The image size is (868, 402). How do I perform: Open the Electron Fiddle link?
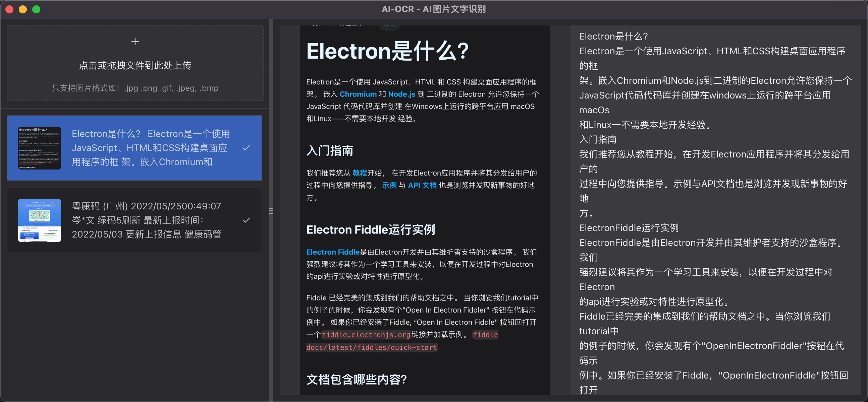click(333, 252)
